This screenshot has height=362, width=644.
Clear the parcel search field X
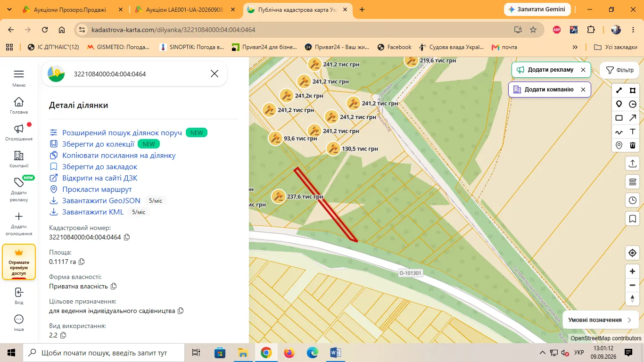click(215, 74)
